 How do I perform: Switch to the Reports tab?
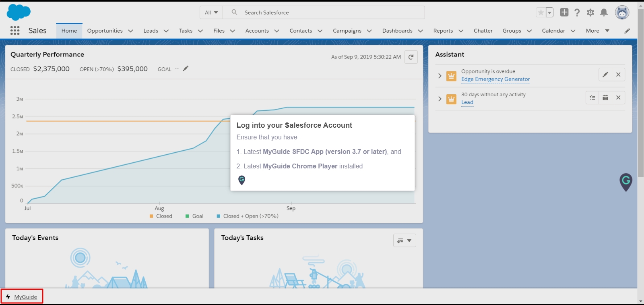(443, 31)
